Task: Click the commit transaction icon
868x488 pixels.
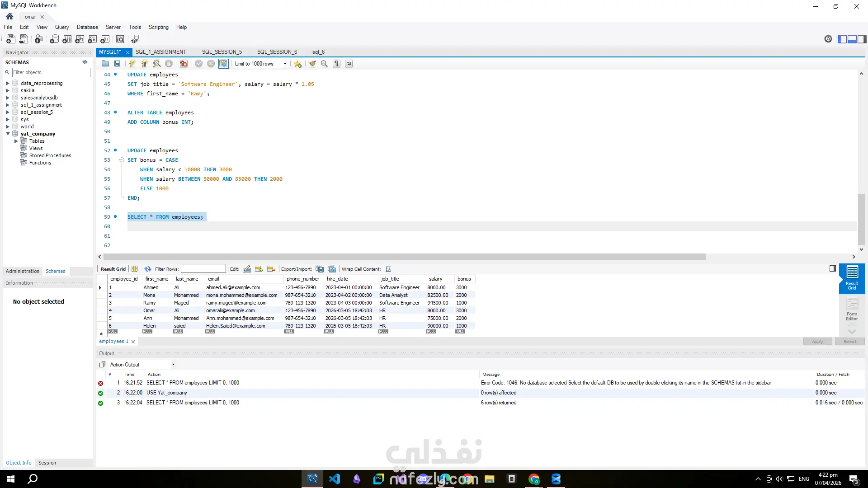Action: (199, 64)
